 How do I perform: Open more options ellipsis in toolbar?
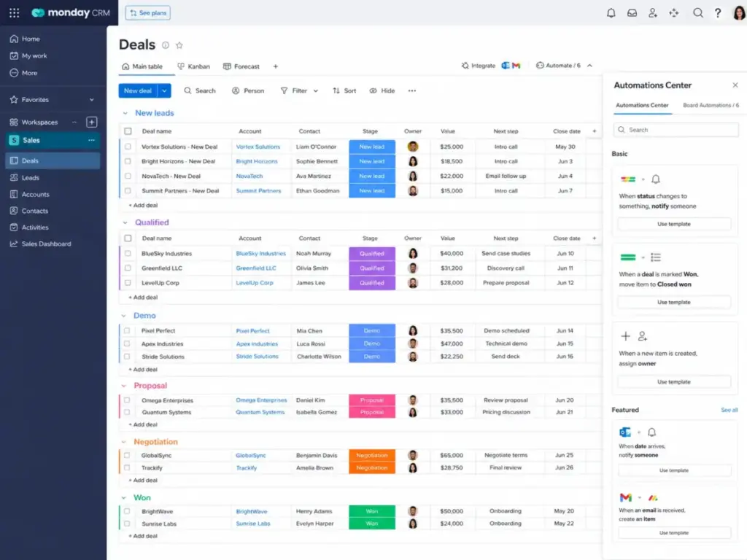(x=412, y=90)
